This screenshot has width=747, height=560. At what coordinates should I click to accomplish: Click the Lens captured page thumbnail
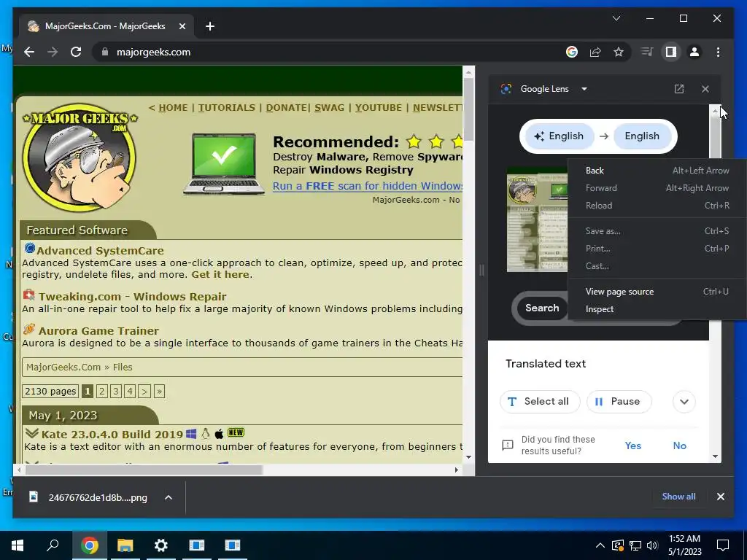tap(537, 219)
